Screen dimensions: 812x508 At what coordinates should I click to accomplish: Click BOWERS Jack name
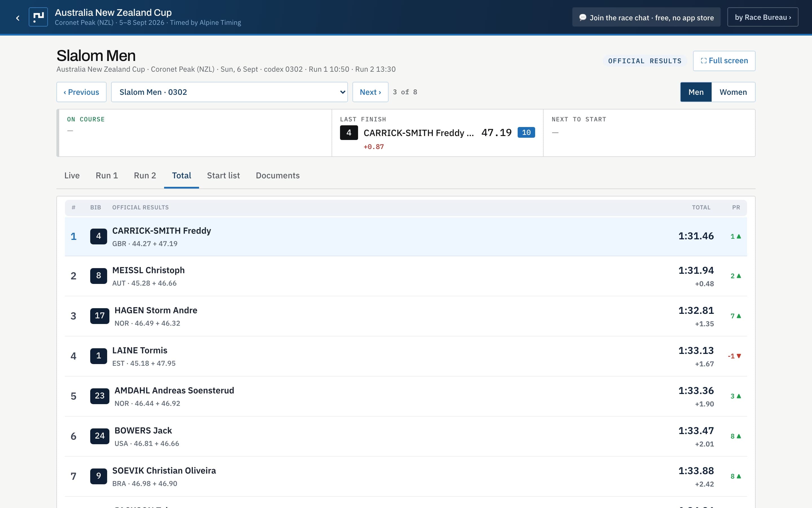(x=143, y=431)
